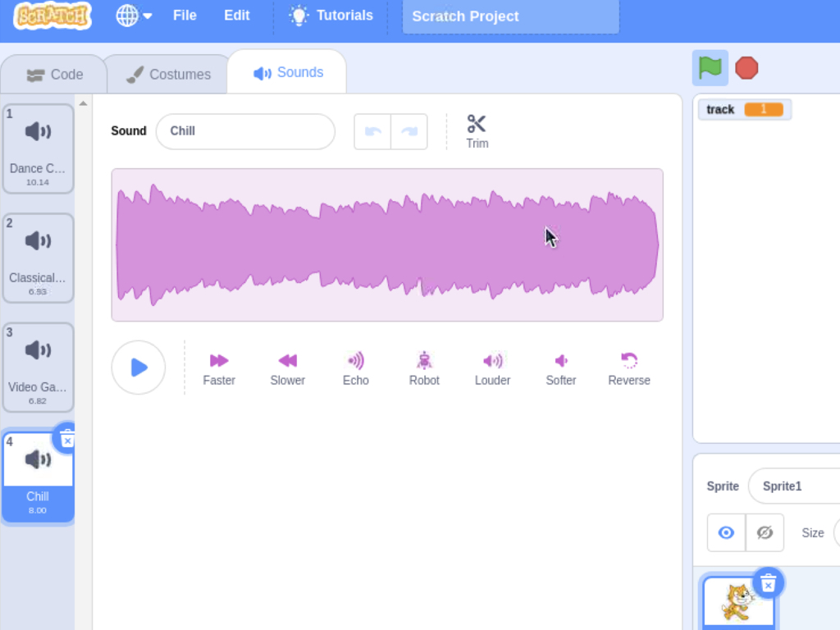Apply the Echo effect
This screenshot has height=630, width=840.
click(356, 369)
